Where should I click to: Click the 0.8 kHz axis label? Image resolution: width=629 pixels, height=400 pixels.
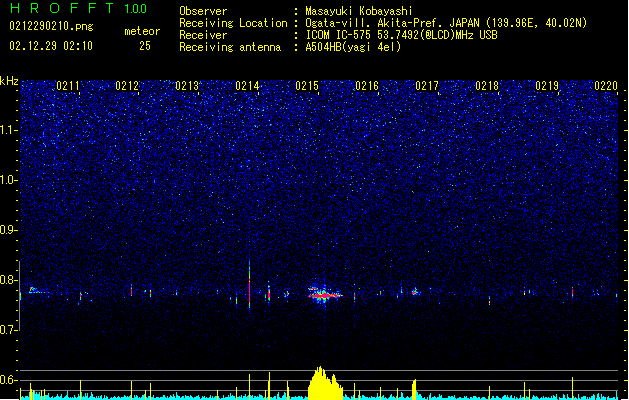tap(9, 280)
